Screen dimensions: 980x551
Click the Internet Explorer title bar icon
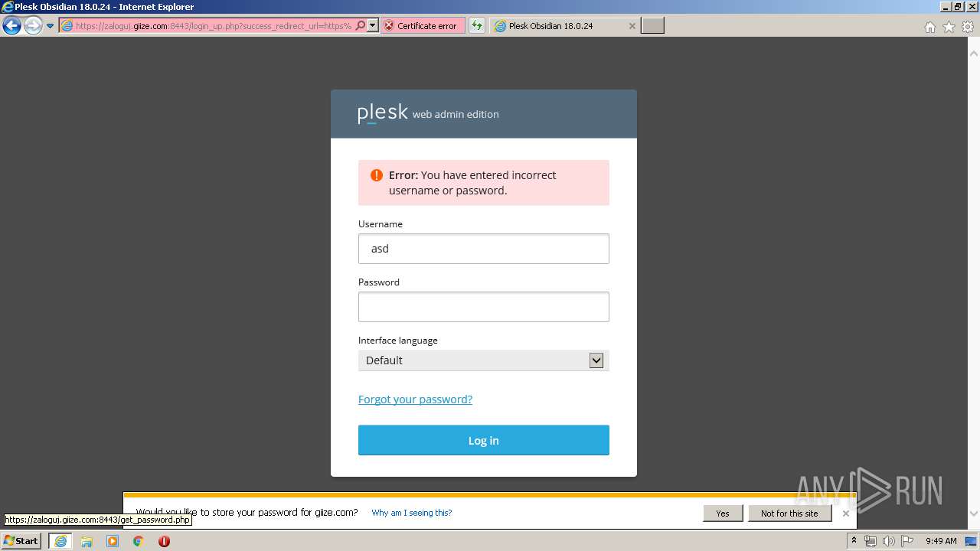point(8,7)
